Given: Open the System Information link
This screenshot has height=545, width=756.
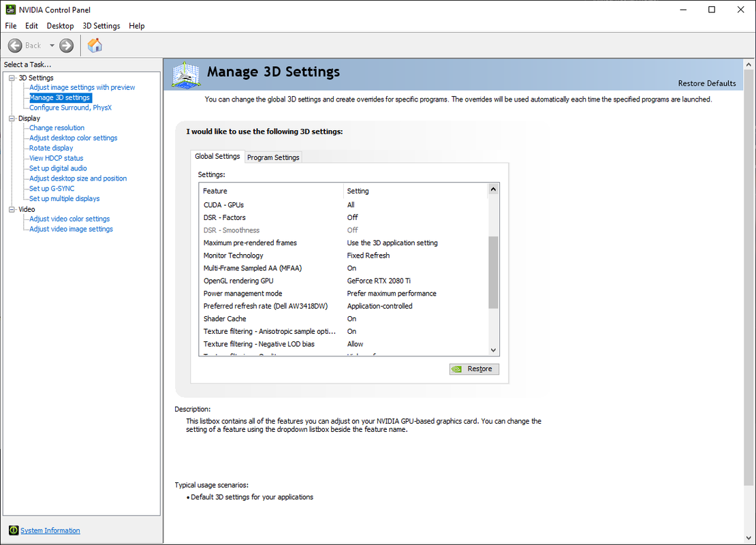Looking at the screenshot, I should pos(50,531).
